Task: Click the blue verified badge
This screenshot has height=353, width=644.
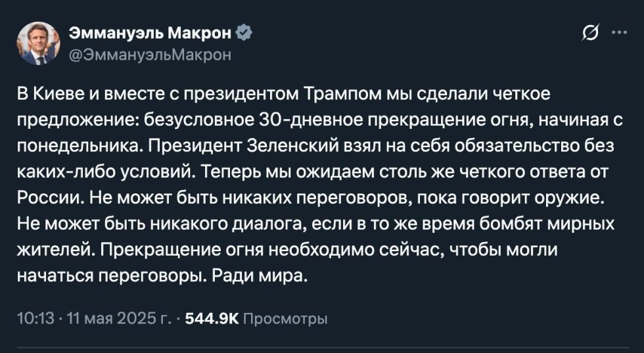Action: (244, 33)
